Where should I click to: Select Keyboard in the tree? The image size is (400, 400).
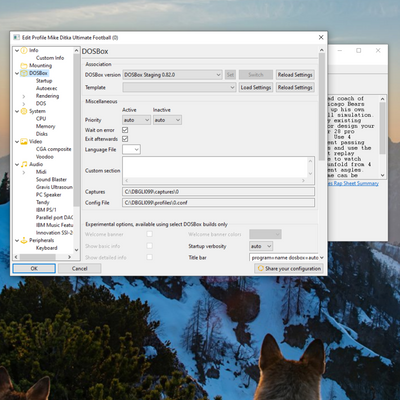point(46,248)
